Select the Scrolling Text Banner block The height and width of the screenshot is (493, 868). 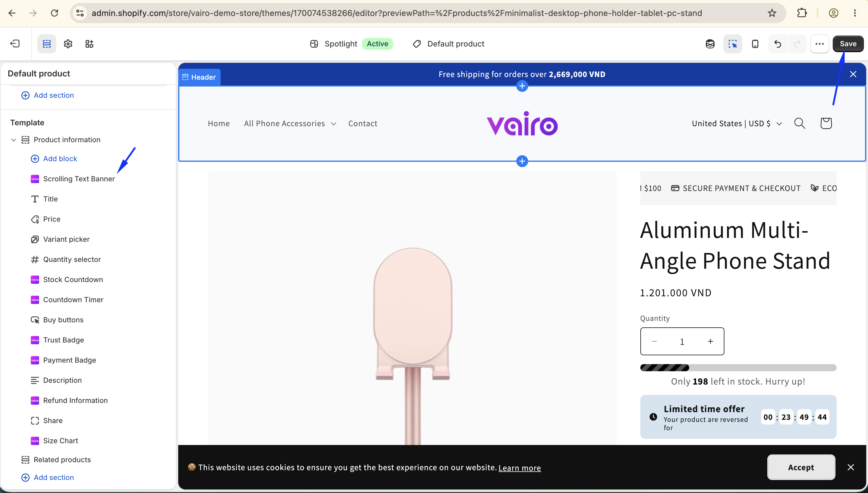(x=79, y=179)
